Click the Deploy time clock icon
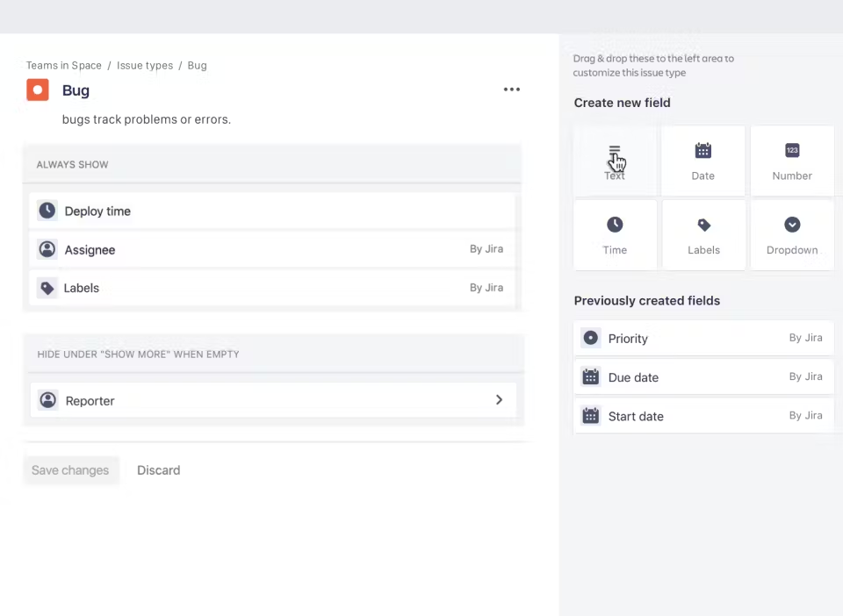 [47, 211]
